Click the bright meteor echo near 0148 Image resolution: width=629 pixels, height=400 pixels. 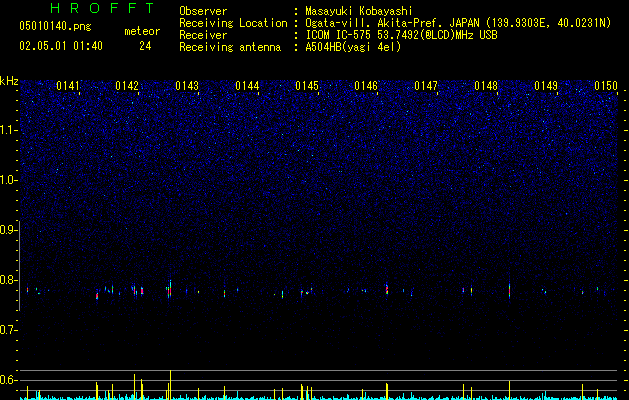(509, 290)
